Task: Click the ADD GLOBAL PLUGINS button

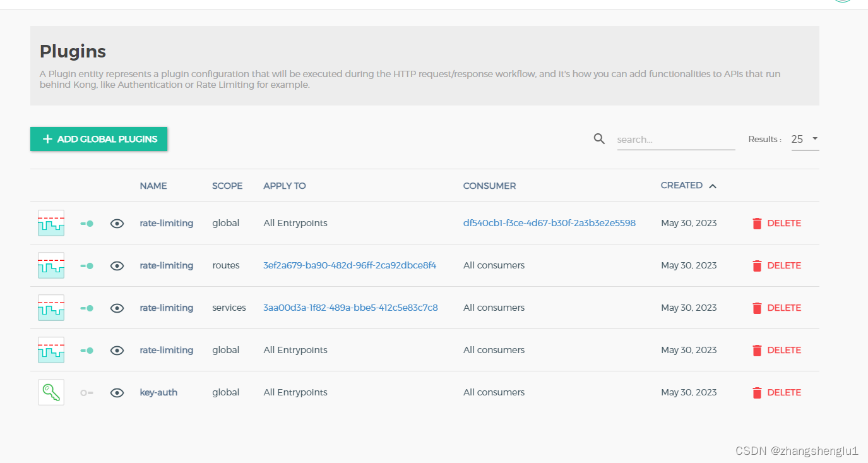Action: 98,139
